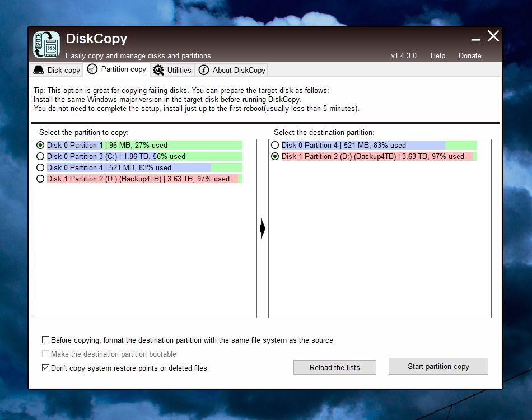Click the Reload the lists button
Image resolution: width=532 pixels, height=420 pixels.
point(334,367)
